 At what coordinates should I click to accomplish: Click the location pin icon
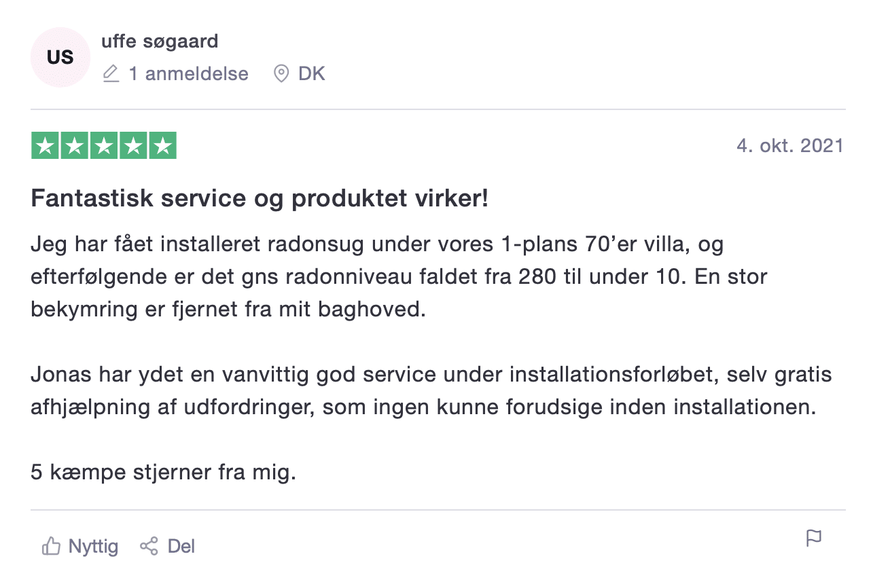[x=281, y=73]
